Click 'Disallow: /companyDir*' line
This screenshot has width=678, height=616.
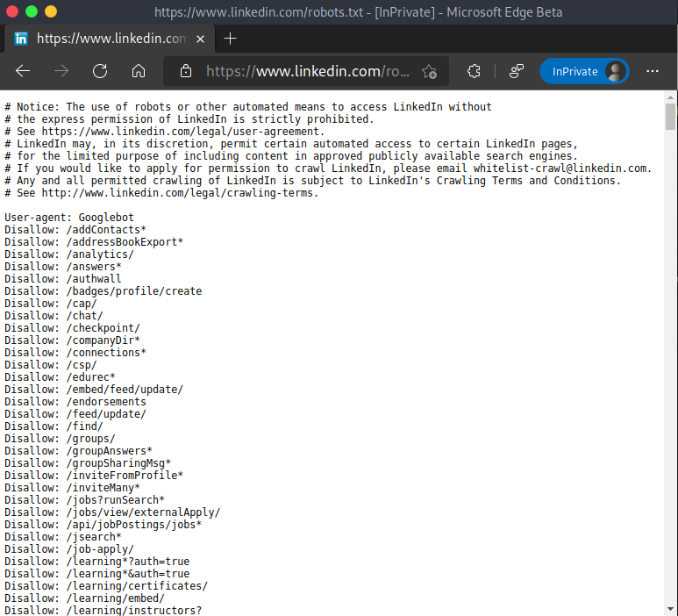pyautogui.click(x=72, y=340)
